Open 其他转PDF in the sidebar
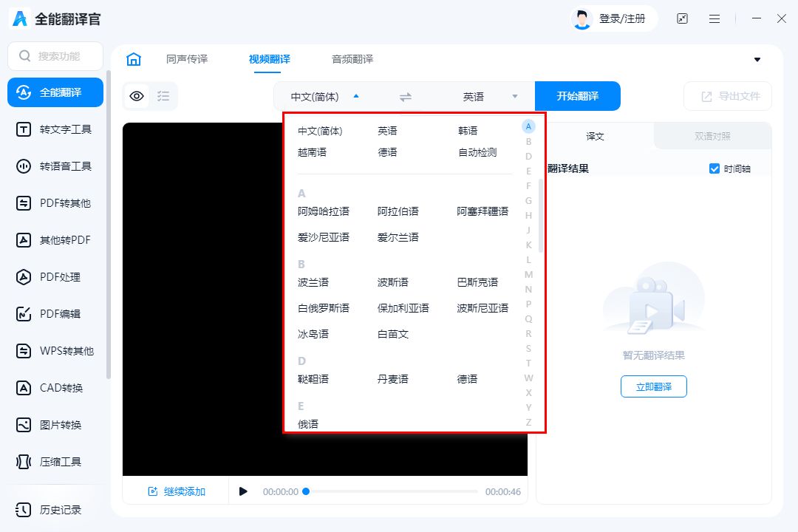This screenshot has height=532, width=798. click(x=55, y=240)
